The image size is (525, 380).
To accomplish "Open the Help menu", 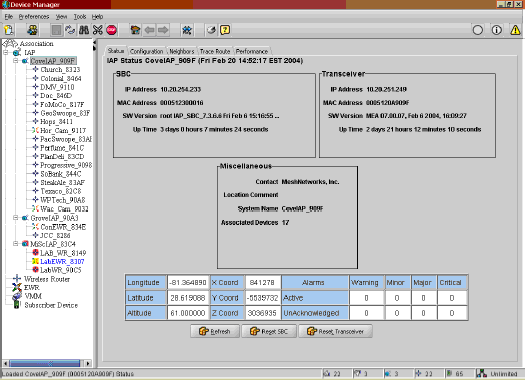I will tap(97, 16).
